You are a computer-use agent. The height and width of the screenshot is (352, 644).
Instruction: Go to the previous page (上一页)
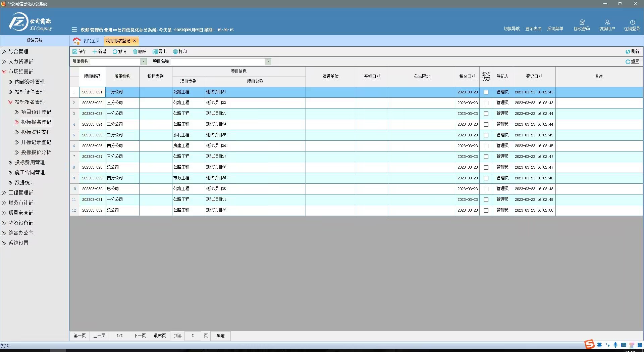[x=99, y=336]
